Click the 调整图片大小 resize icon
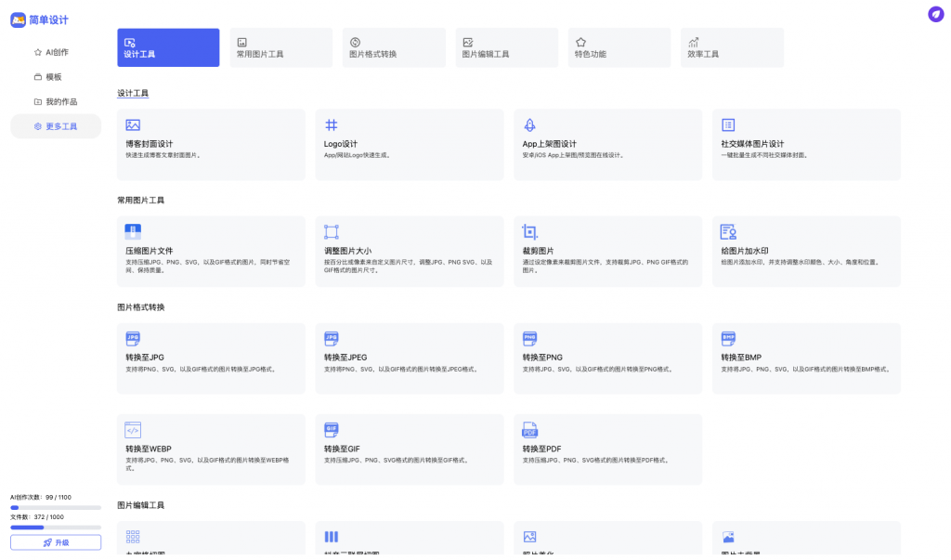 click(x=332, y=232)
